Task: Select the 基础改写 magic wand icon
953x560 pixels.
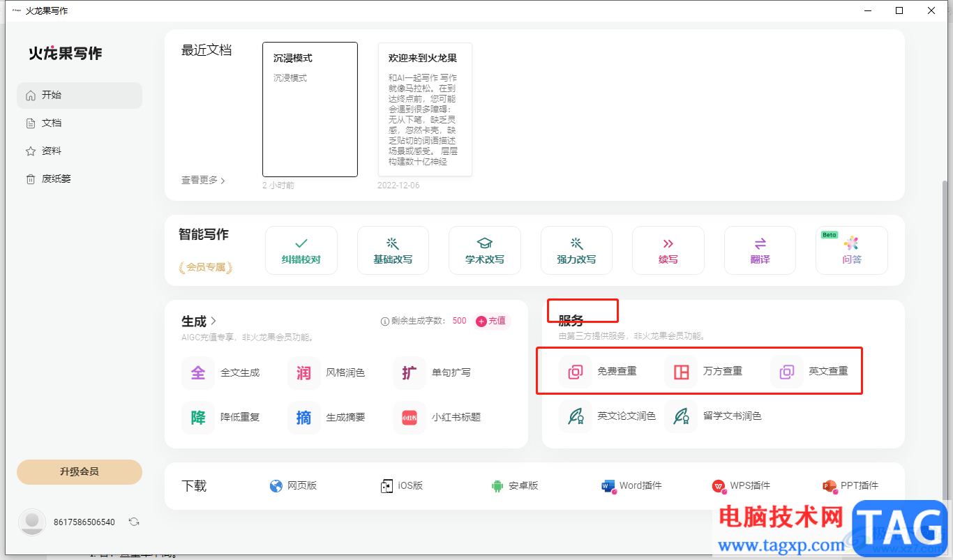Action: [393, 243]
